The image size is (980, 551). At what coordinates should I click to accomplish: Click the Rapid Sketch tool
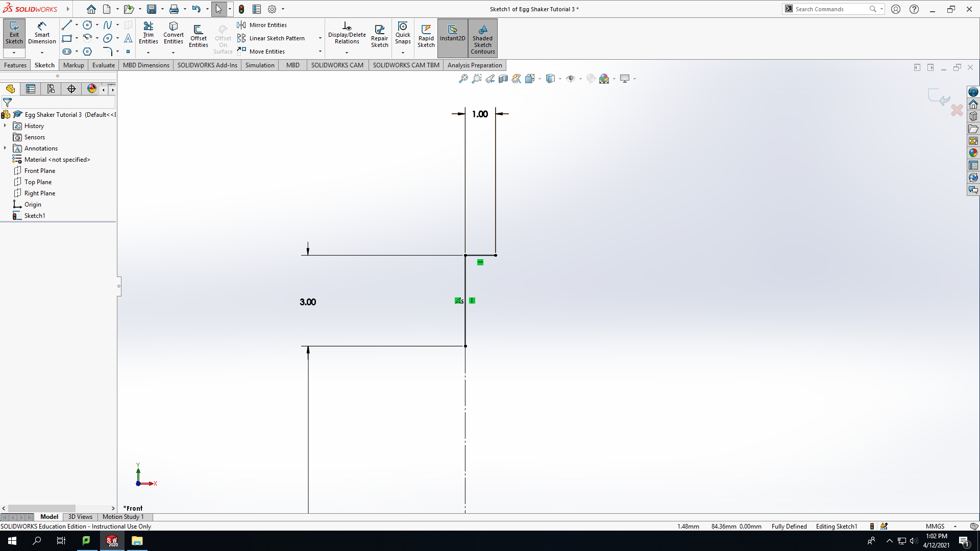coord(426,36)
